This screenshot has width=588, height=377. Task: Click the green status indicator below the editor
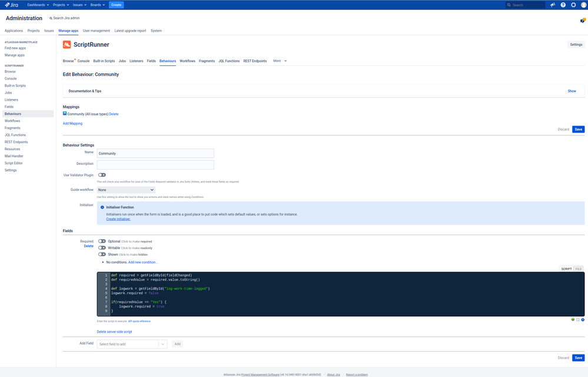(573, 319)
